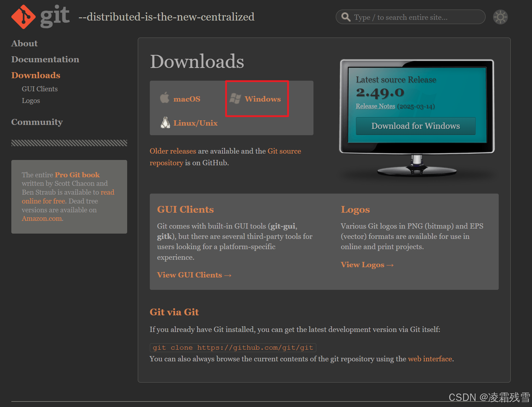The width and height of the screenshot is (532, 407).
Task: Open the Documentation section
Action: (45, 59)
